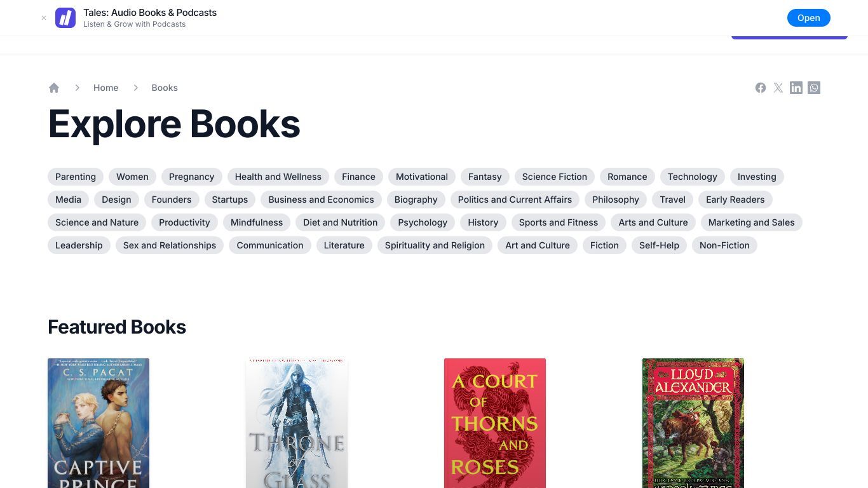Select the Investing tag

757,177
